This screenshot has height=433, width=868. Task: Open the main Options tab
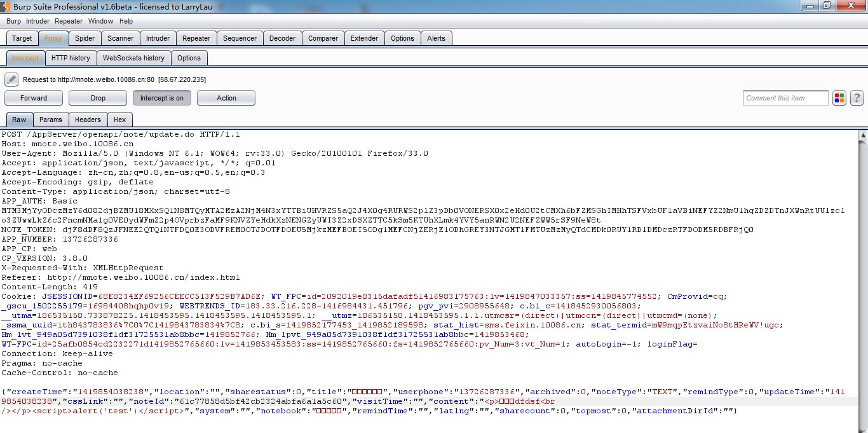(402, 38)
